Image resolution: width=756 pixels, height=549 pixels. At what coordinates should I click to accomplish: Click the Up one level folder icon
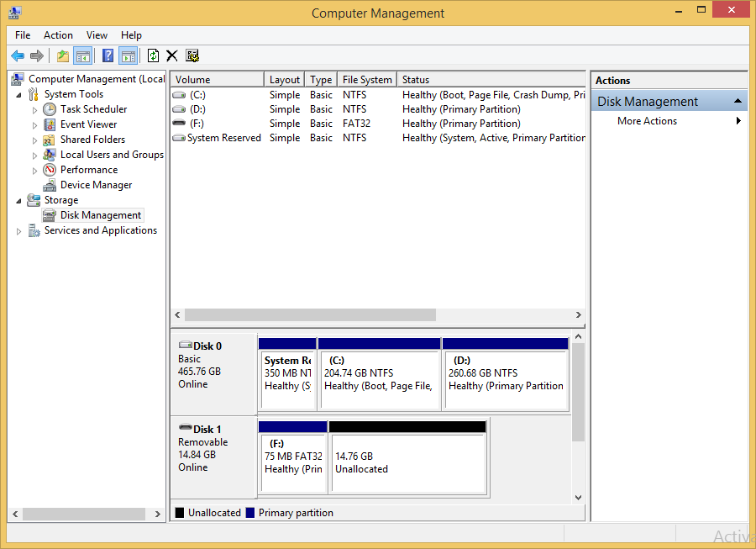(63, 56)
